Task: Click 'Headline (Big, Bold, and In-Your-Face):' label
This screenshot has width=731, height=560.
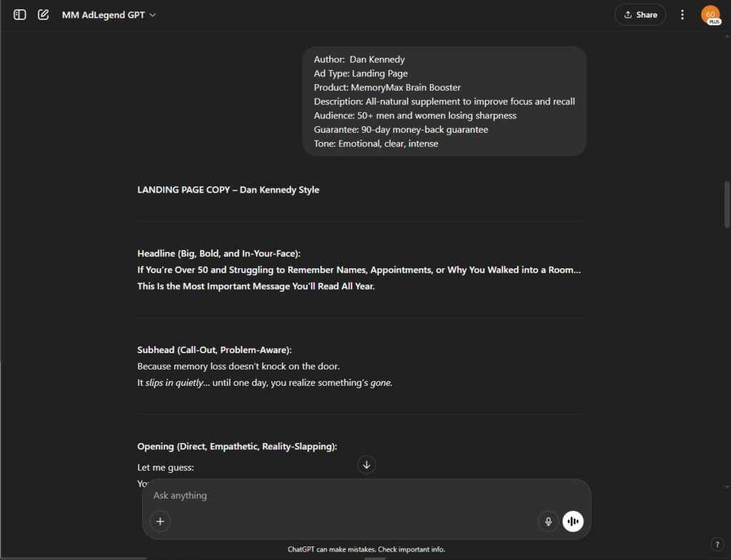Action: pos(218,253)
